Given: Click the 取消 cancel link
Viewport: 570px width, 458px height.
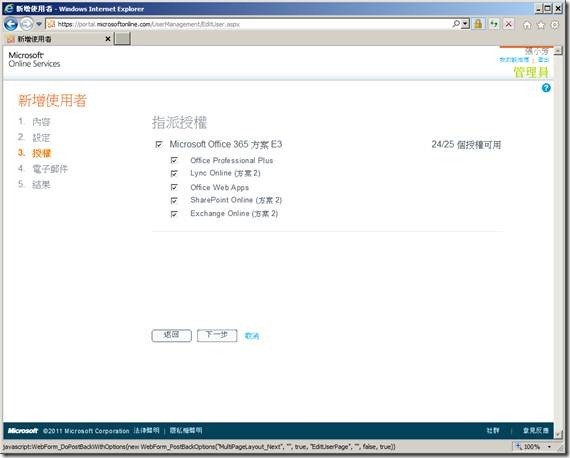Looking at the screenshot, I should point(252,336).
